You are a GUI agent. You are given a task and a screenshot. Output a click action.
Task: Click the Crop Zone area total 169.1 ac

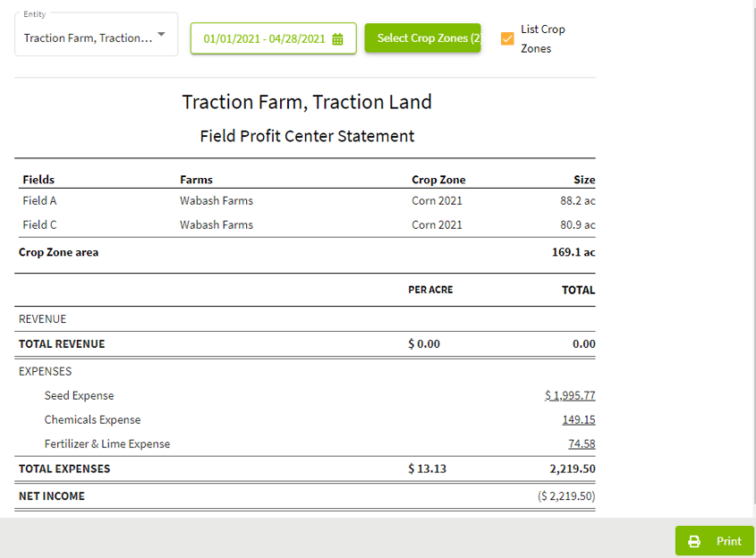tap(571, 252)
